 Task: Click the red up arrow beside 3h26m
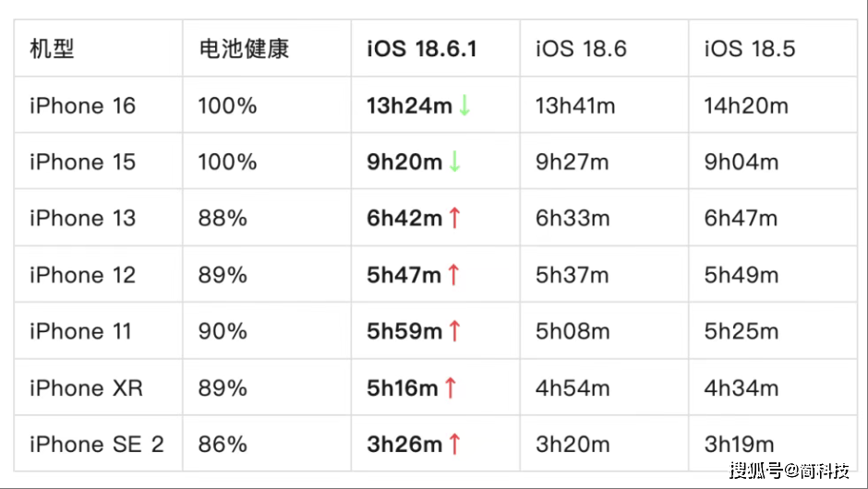pyautogui.click(x=454, y=444)
